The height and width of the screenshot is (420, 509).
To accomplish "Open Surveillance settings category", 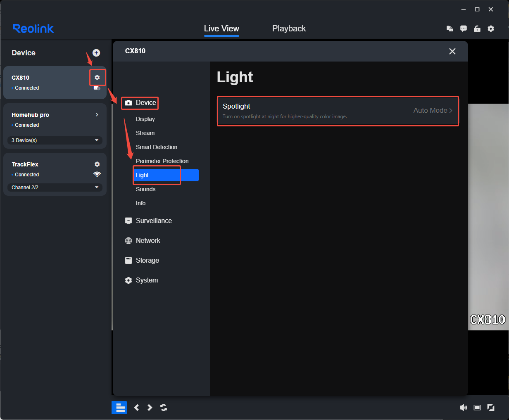I will tap(148, 221).
